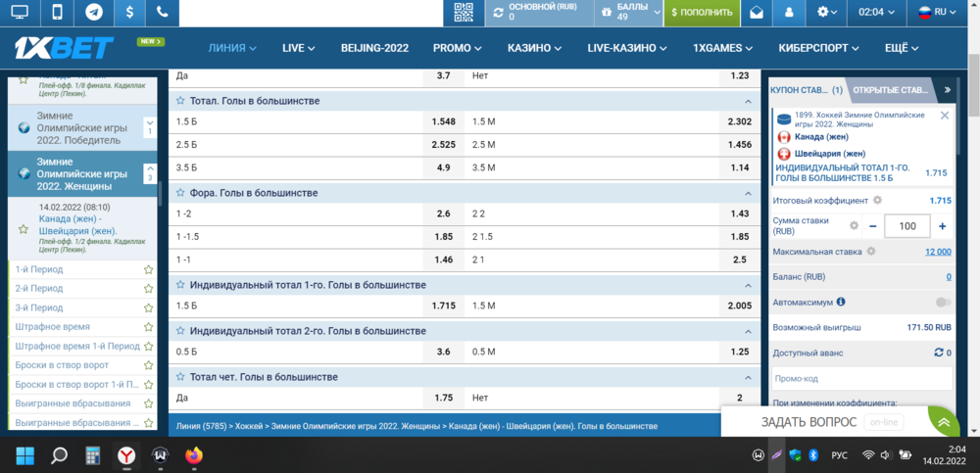
Task: Collapse the Тотал чет. section
Action: [x=748, y=378]
